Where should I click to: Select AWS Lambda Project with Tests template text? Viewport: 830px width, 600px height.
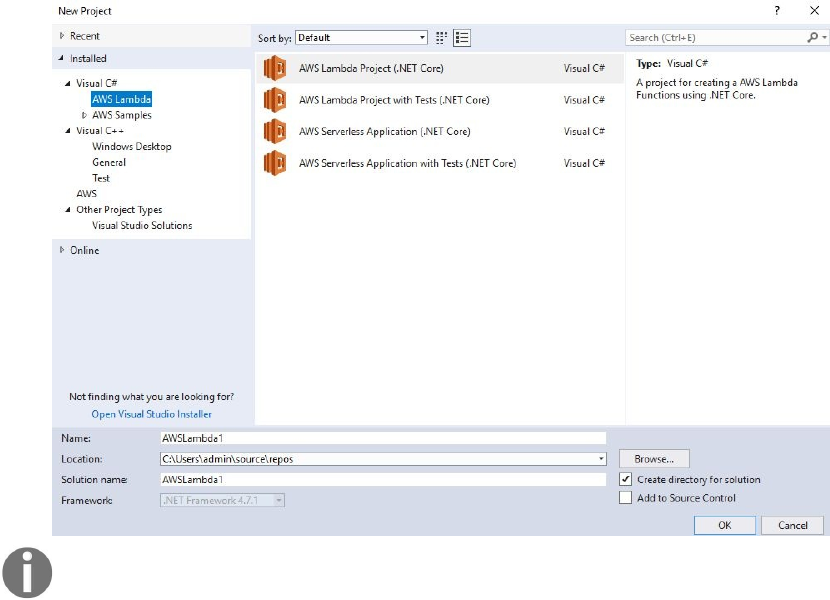pyautogui.click(x=394, y=100)
